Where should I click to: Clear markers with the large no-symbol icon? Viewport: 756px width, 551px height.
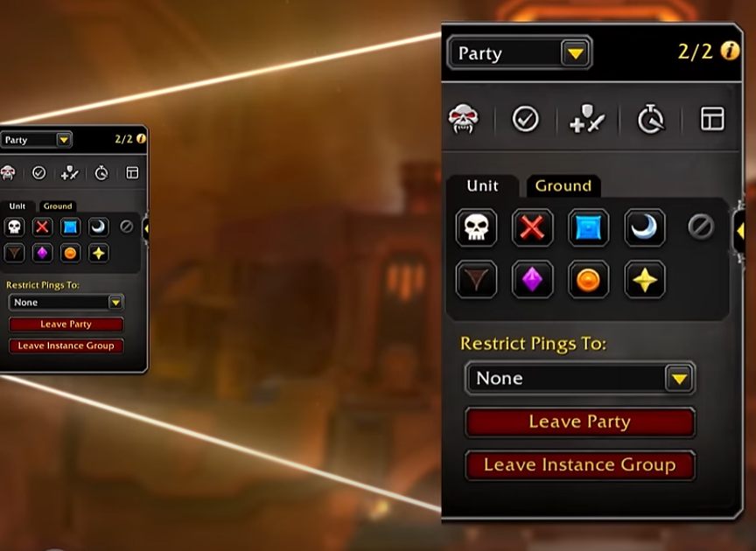(x=701, y=227)
